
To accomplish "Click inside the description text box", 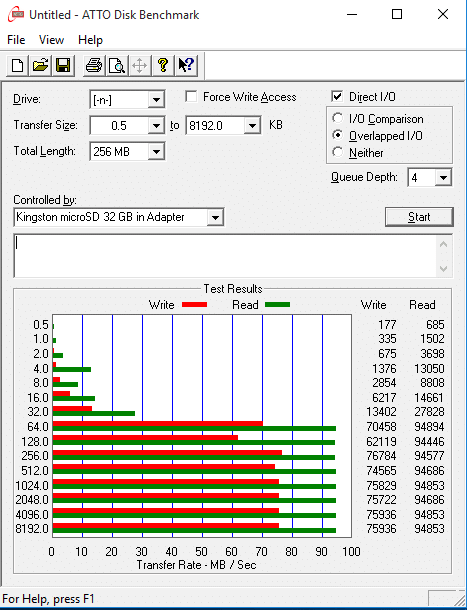I will pos(225,256).
